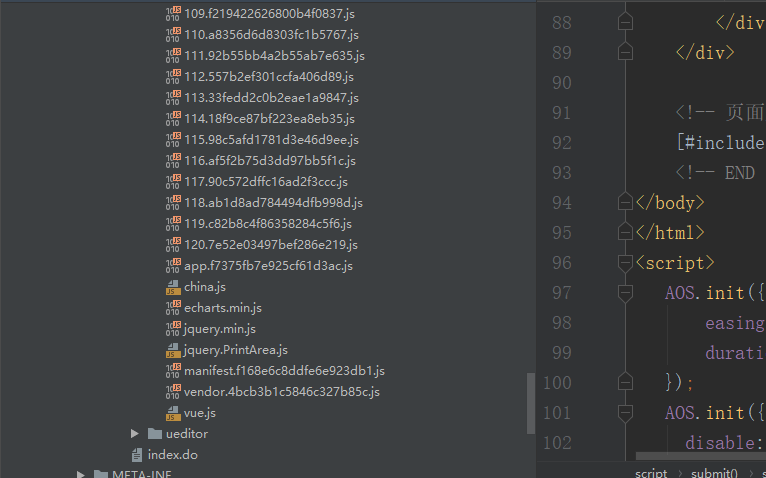Select file name manifest.f168e6c8ddfe6e923db1.js
This screenshot has height=478, width=766.
(284, 371)
